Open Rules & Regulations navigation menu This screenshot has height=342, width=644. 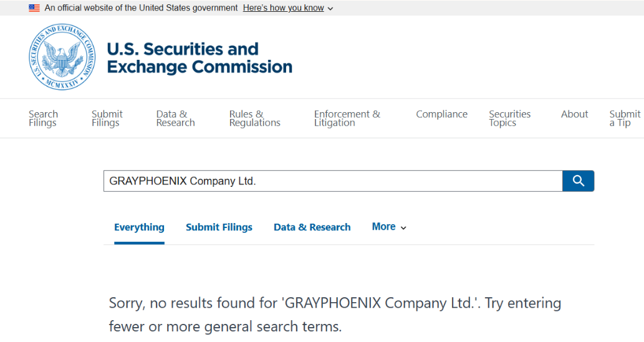click(x=254, y=118)
